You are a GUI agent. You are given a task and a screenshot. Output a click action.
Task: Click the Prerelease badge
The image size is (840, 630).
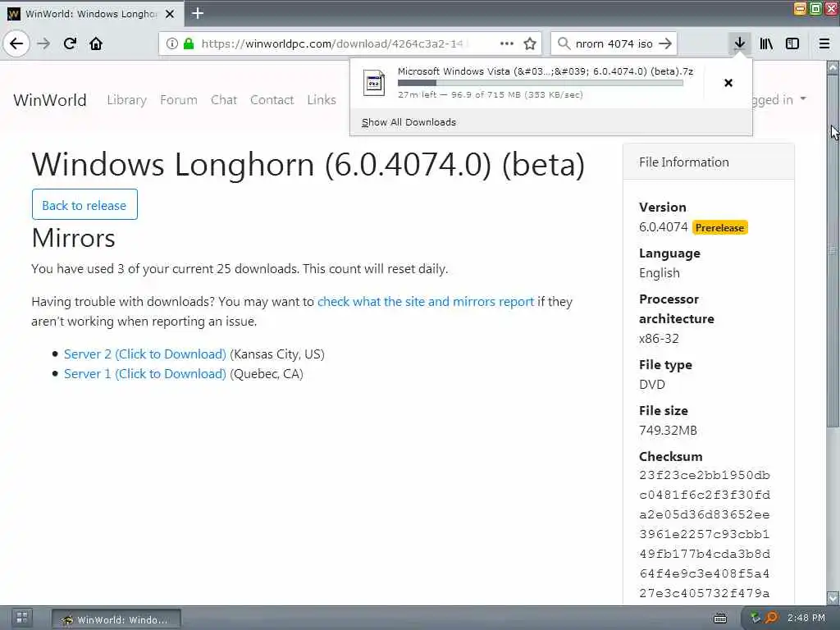tap(719, 228)
